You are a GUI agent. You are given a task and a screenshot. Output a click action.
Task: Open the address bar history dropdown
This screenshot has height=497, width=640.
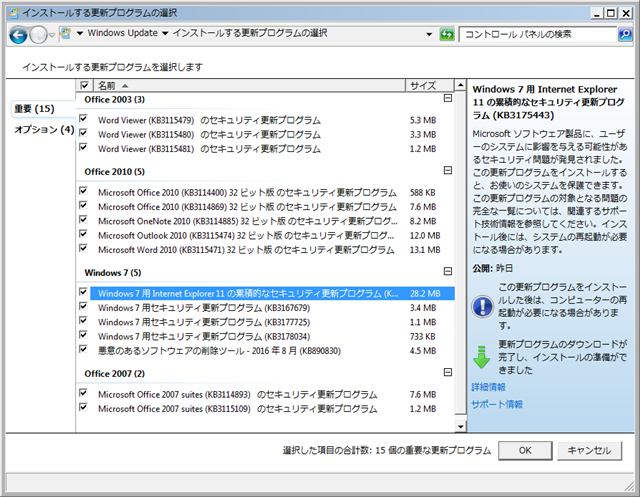pyautogui.click(x=429, y=34)
